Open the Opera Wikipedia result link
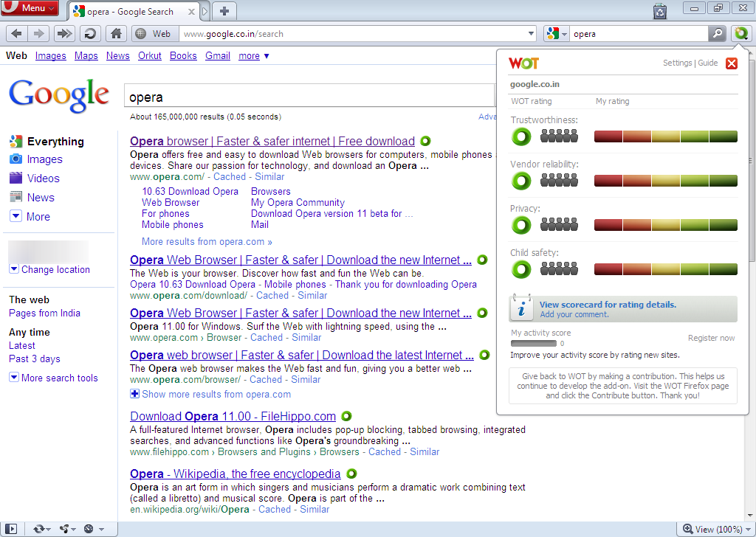This screenshot has height=537, width=756. (235, 474)
